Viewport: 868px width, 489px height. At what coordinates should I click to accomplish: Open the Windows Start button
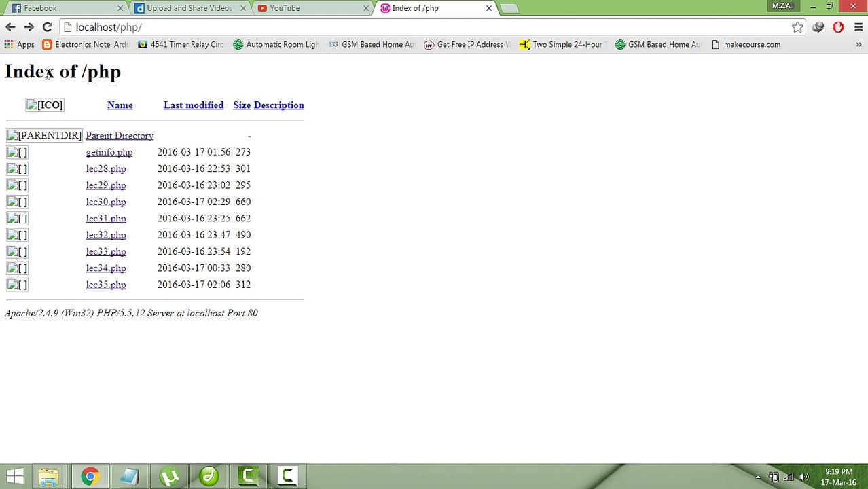click(14, 476)
